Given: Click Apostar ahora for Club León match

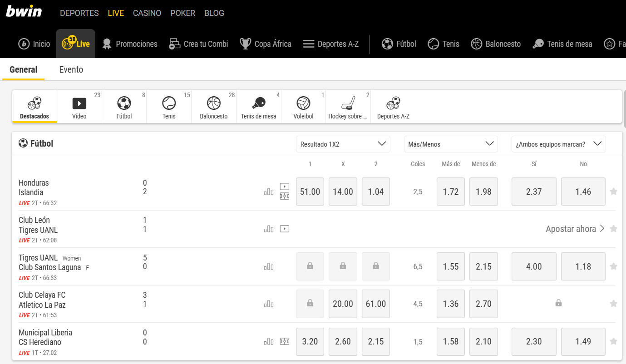Looking at the screenshot, I should pos(575,229).
